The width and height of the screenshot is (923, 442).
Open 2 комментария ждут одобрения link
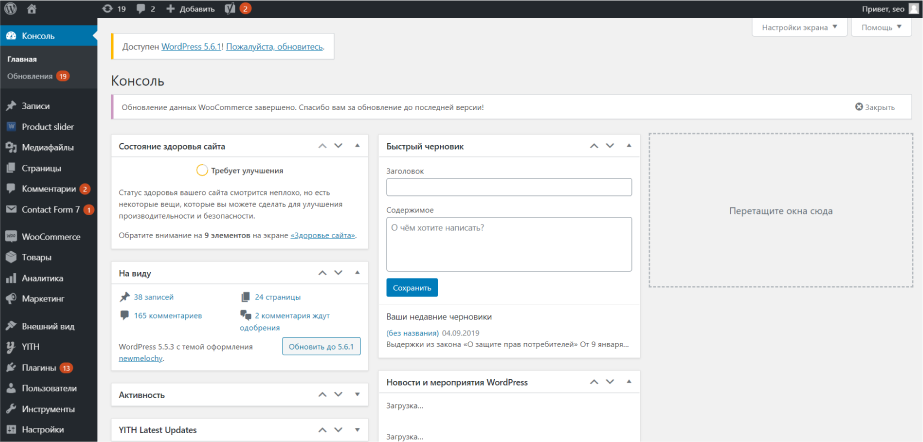pyautogui.click(x=285, y=321)
